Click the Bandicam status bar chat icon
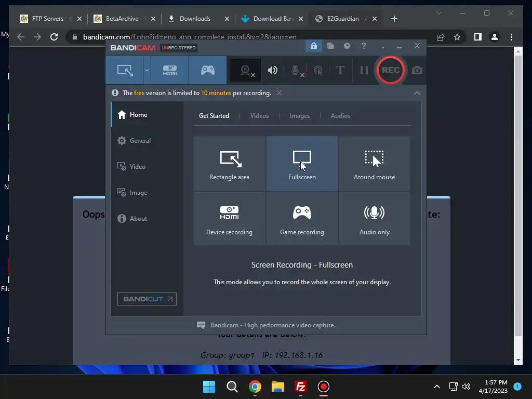Viewport: 532px width, 399px height. click(201, 325)
